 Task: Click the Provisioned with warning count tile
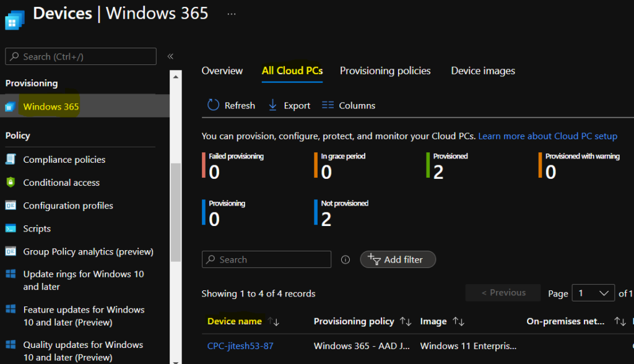pos(579,166)
